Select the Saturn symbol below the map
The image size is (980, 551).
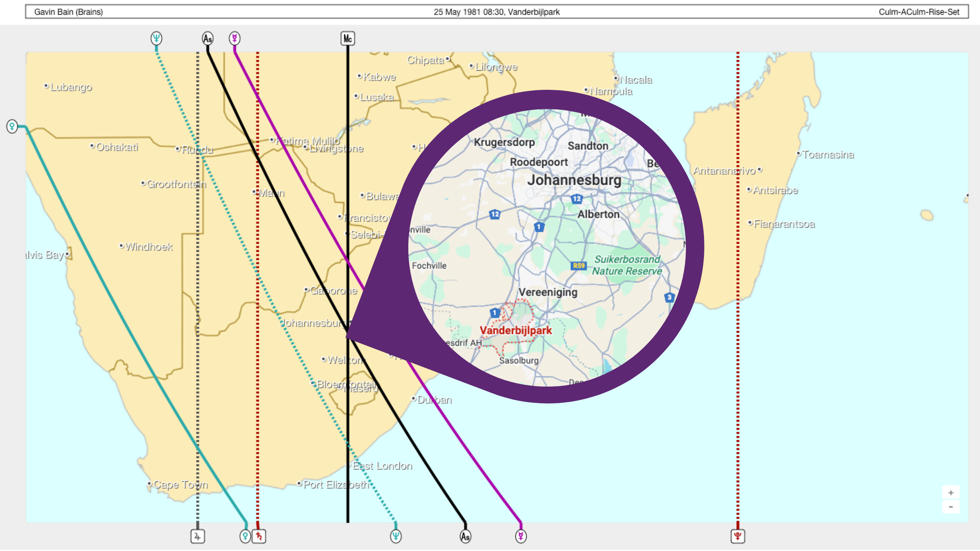tap(259, 536)
